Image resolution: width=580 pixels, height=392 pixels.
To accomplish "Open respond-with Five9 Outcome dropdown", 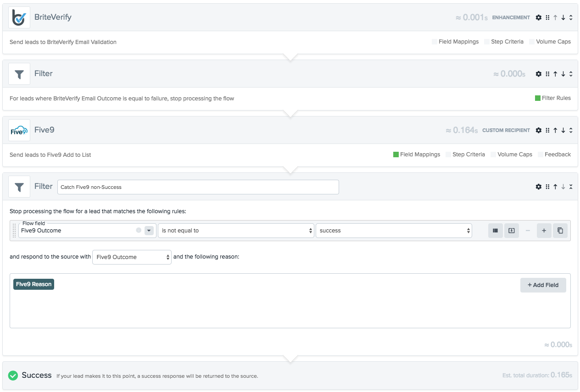I will [132, 257].
